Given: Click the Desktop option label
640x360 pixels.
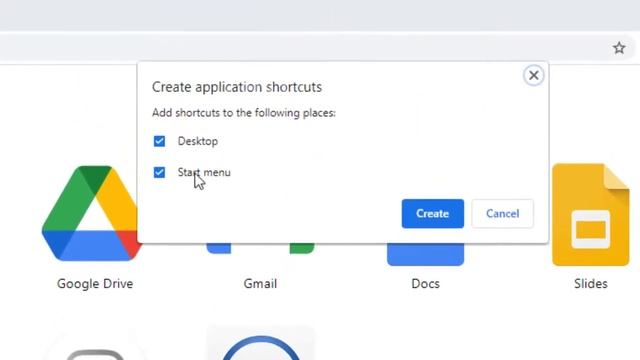Looking at the screenshot, I should pos(198,141).
